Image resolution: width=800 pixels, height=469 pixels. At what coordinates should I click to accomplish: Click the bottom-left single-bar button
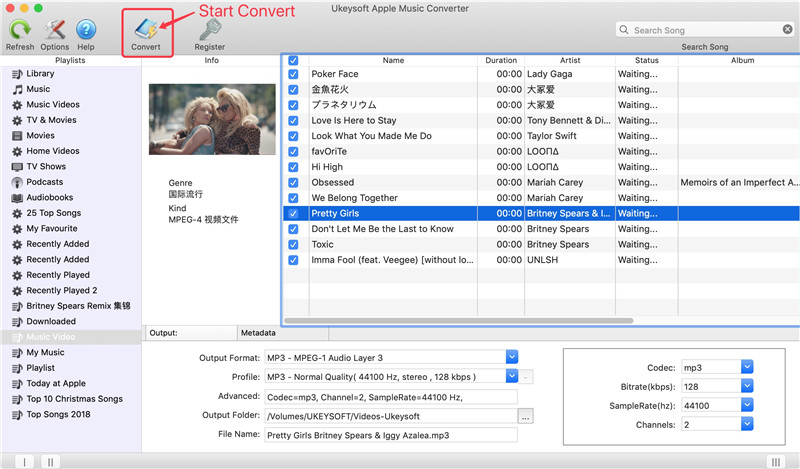pyautogui.click(x=24, y=461)
